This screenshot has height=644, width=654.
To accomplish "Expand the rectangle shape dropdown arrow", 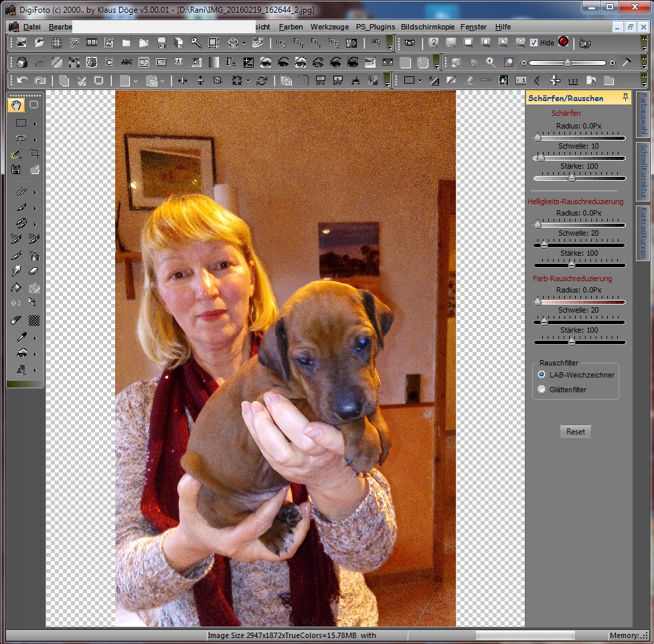I will click(419, 80).
